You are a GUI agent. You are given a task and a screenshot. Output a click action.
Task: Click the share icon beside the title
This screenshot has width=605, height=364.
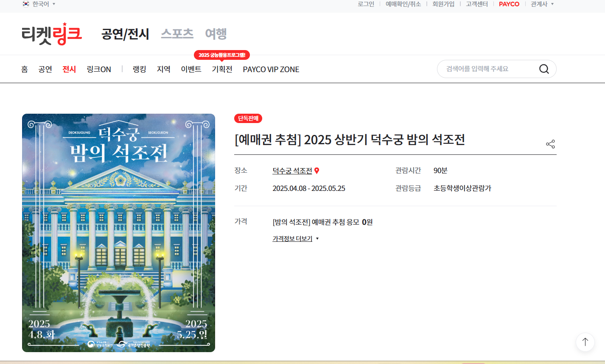click(550, 144)
